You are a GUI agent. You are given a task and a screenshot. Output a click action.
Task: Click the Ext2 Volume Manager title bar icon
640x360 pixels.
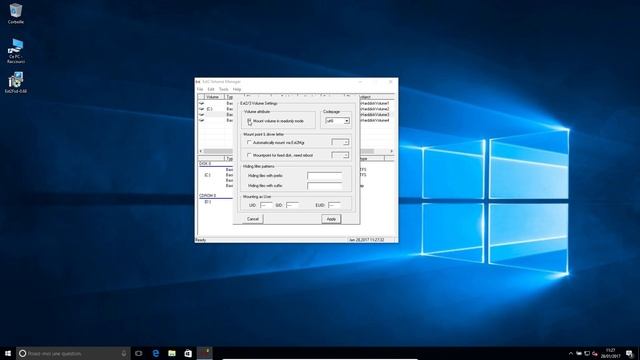(198, 82)
